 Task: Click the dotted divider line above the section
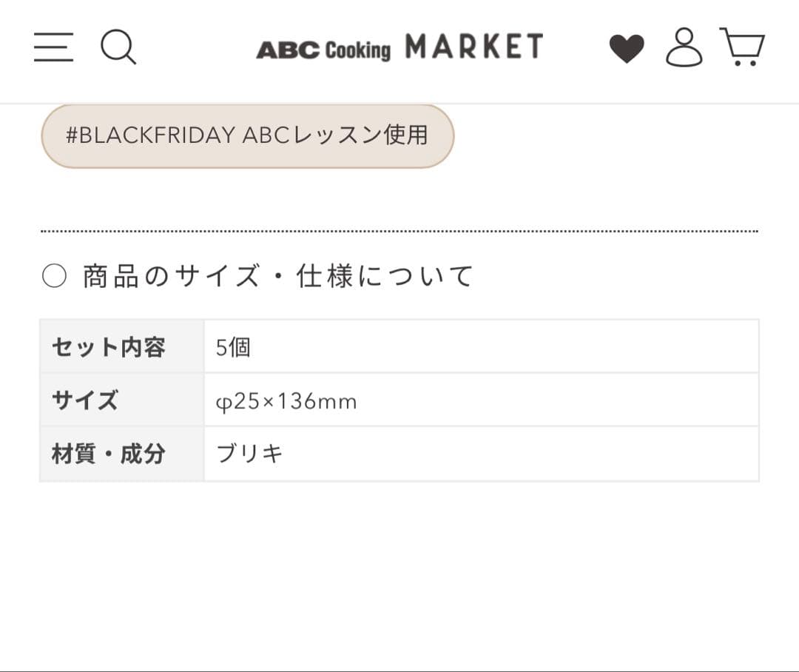pyautogui.click(x=399, y=230)
